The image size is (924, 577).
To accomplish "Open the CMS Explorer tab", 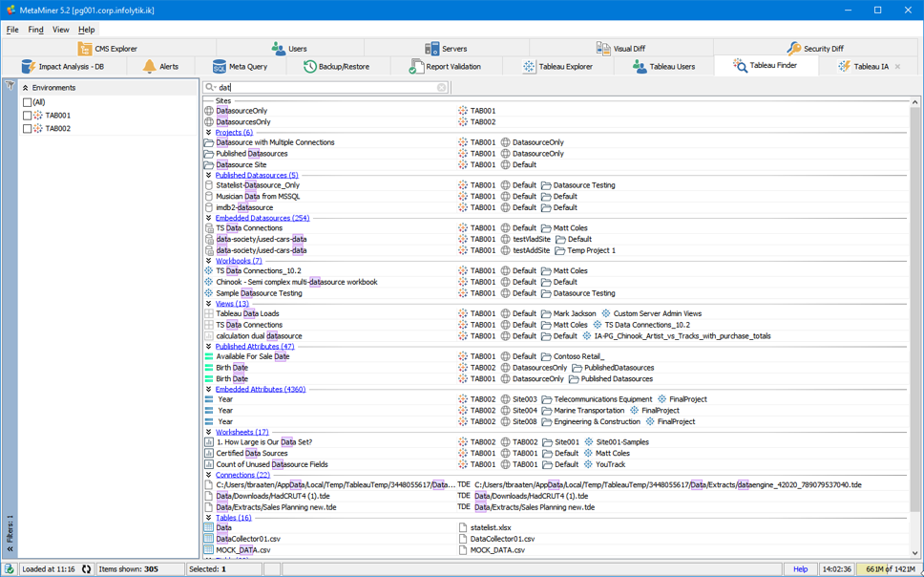I will (x=109, y=49).
